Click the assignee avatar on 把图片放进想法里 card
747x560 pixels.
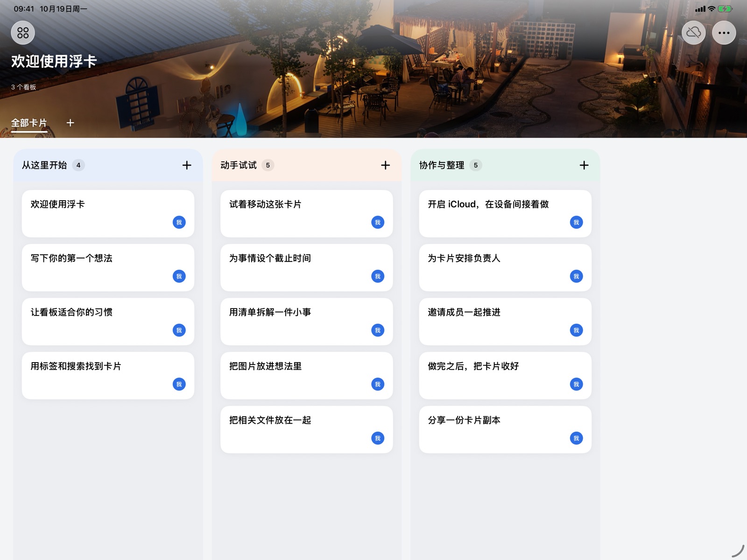tap(378, 384)
